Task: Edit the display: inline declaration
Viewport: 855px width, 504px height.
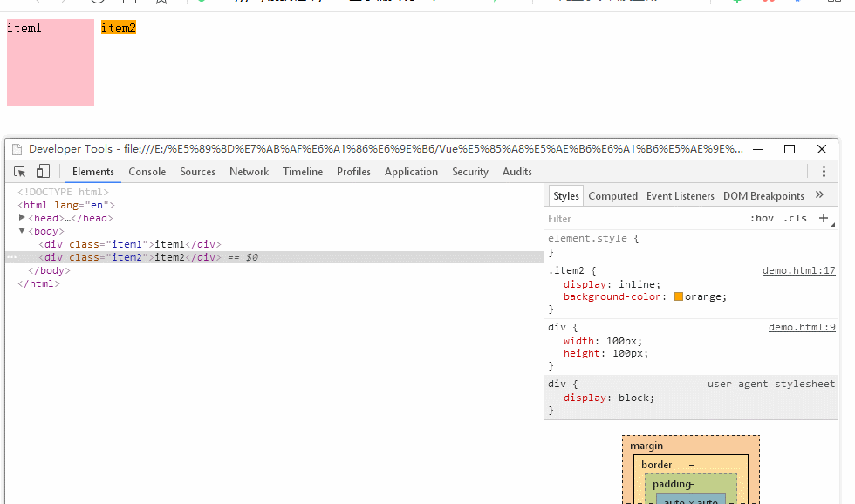Action: point(612,284)
